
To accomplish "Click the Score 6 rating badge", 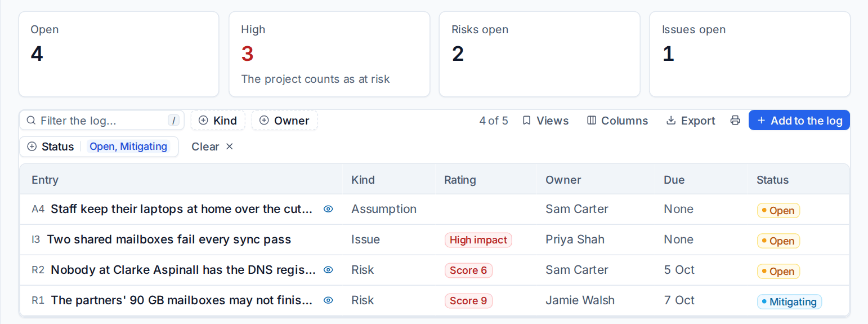I will [x=468, y=270].
